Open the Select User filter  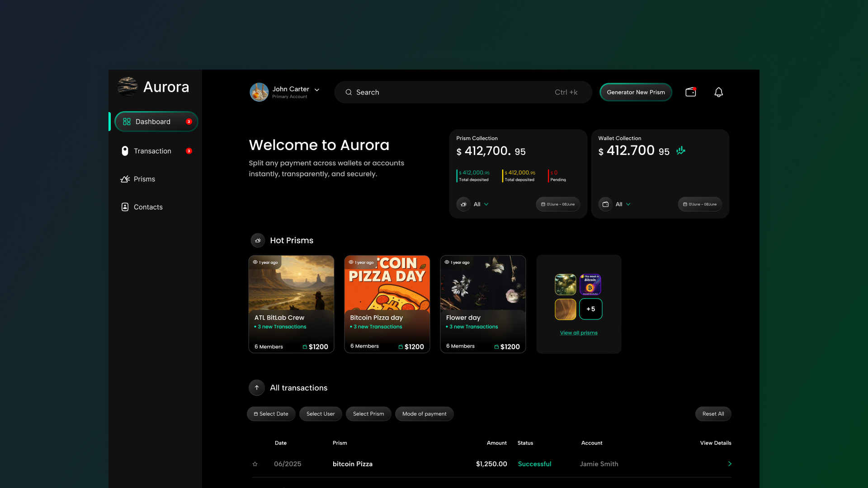321,414
